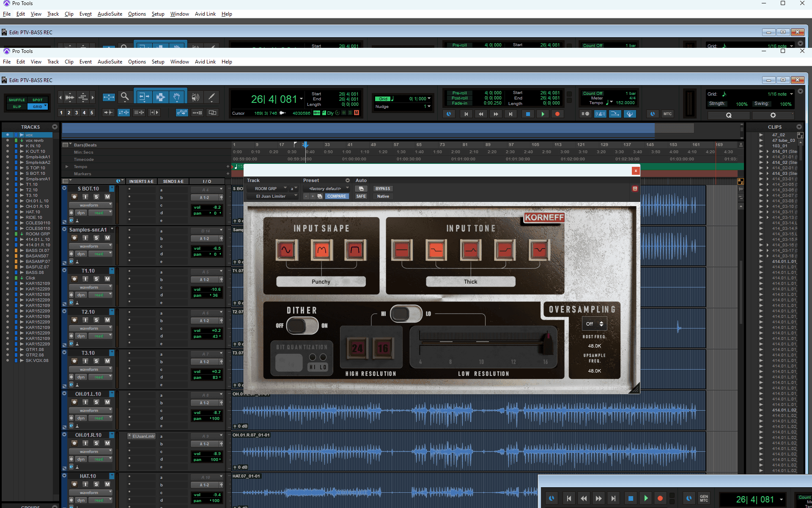Click the BYPASS plugin button
The width and height of the screenshot is (812, 508).
pos(383,189)
